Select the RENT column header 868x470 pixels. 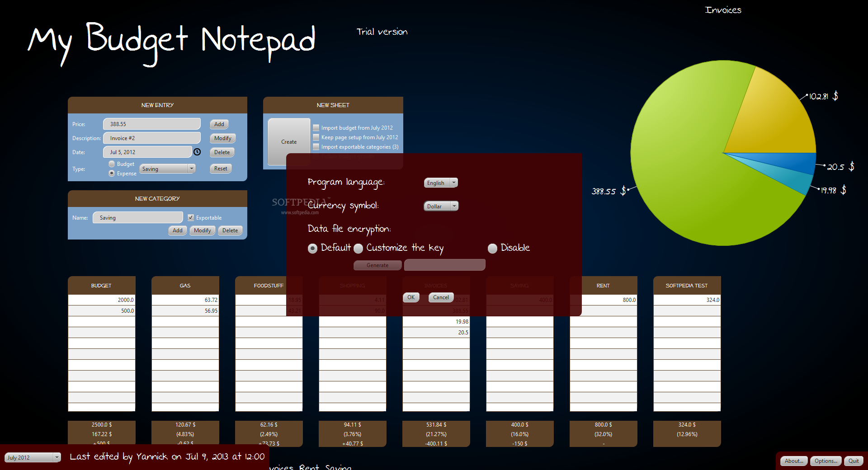click(603, 285)
